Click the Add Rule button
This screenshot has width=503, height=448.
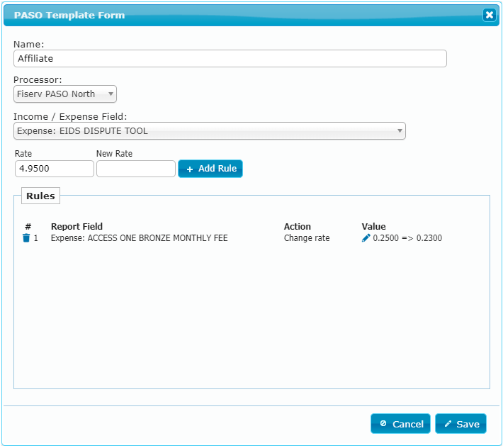(x=210, y=169)
